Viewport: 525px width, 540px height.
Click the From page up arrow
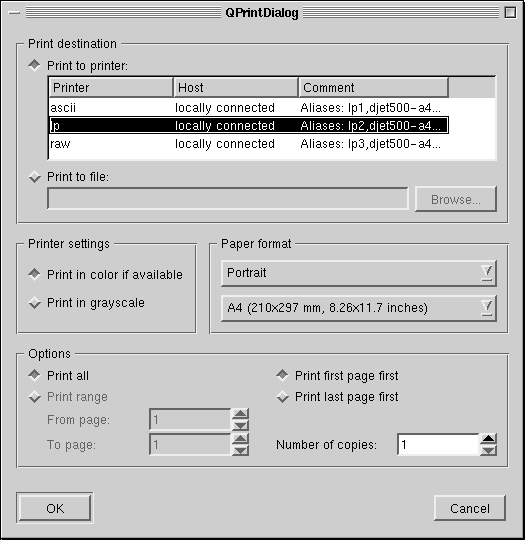click(x=240, y=414)
